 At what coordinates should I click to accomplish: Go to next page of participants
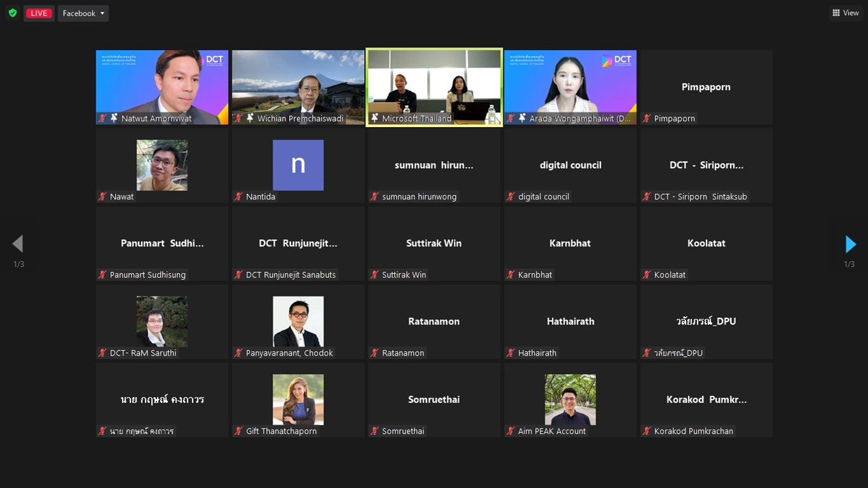tap(850, 244)
